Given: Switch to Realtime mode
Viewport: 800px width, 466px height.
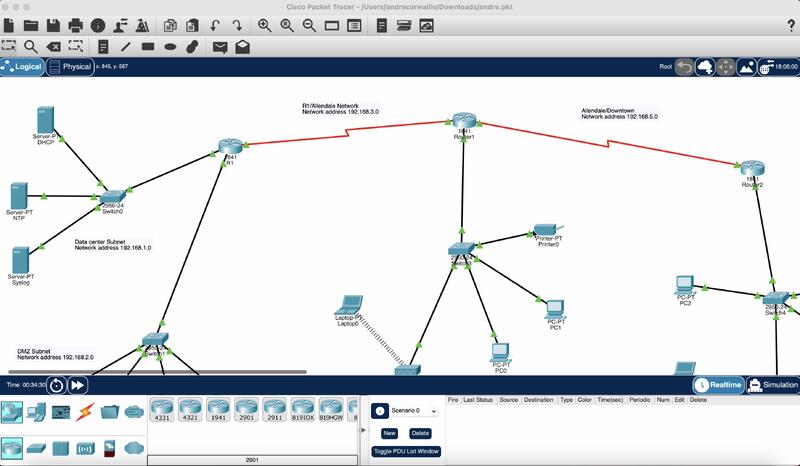Looking at the screenshot, I should click(x=718, y=385).
